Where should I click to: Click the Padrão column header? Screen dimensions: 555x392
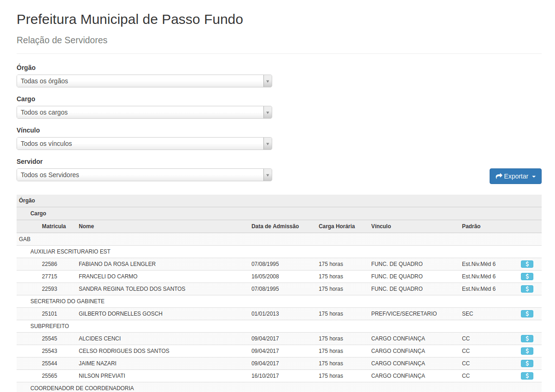(471, 226)
